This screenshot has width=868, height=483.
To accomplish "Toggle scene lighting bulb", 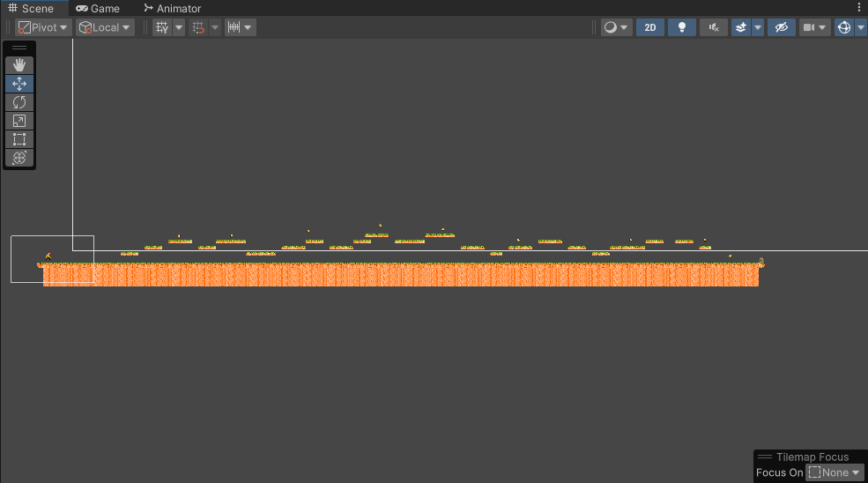I will coord(682,27).
